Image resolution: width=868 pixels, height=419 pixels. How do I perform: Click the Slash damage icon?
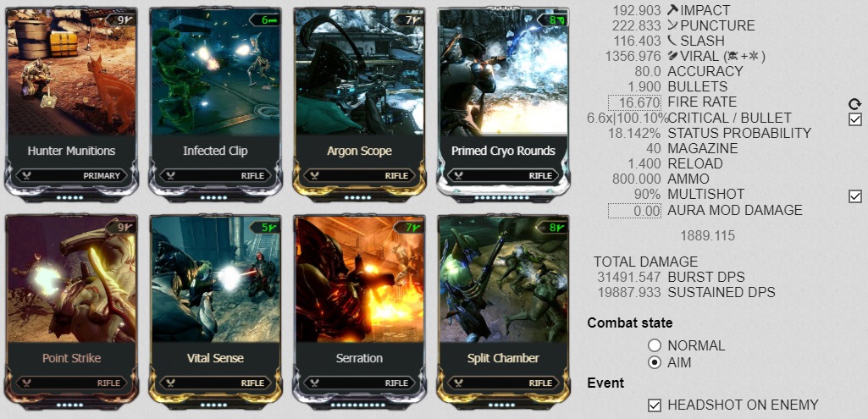tap(672, 41)
